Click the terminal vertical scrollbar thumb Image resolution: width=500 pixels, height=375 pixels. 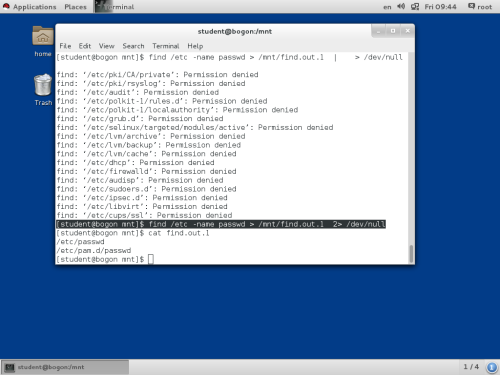[411, 254]
